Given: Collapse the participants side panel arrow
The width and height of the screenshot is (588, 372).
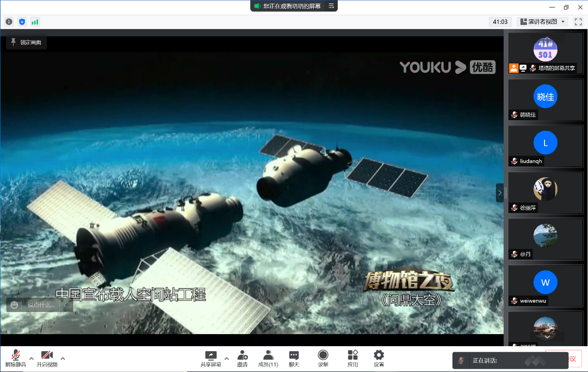Looking at the screenshot, I should (x=500, y=193).
